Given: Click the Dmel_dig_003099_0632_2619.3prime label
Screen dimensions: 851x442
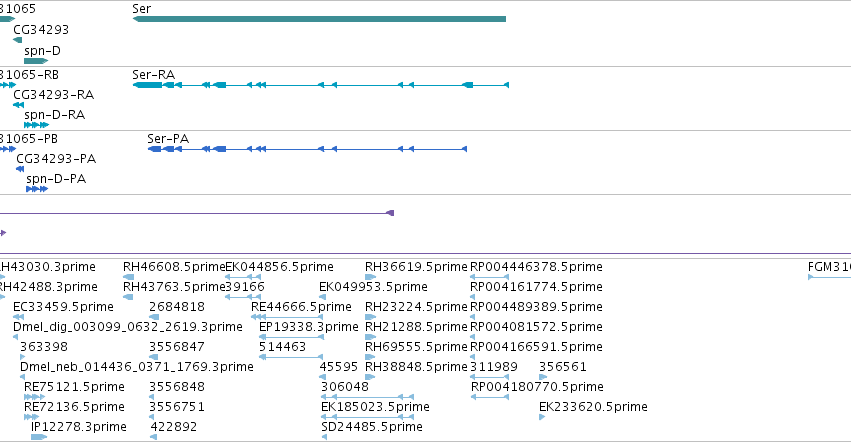Looking at the screenshot, I should point(128,326).
